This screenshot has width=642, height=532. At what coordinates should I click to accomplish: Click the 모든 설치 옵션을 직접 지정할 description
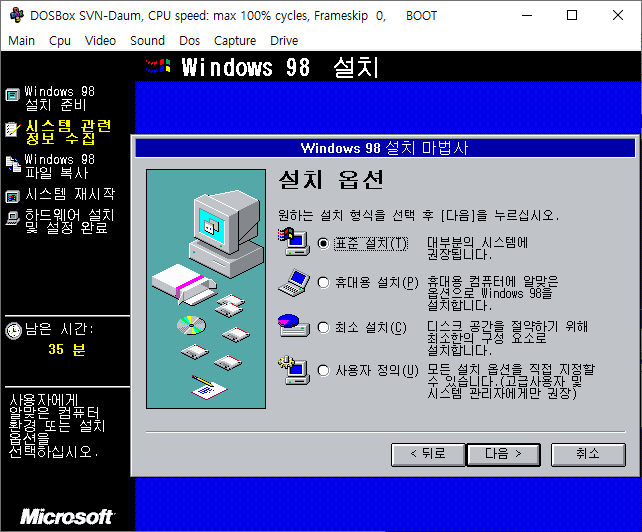511,382
